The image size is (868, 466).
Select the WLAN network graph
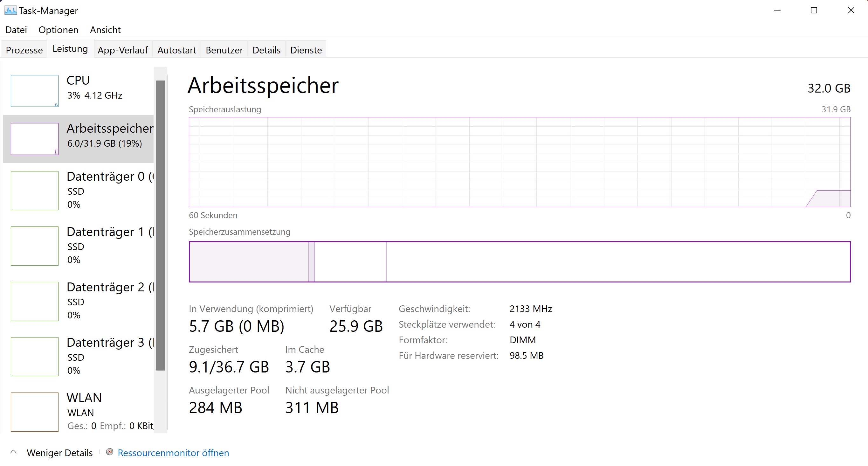pyautogui.click(x=34, y=412)
